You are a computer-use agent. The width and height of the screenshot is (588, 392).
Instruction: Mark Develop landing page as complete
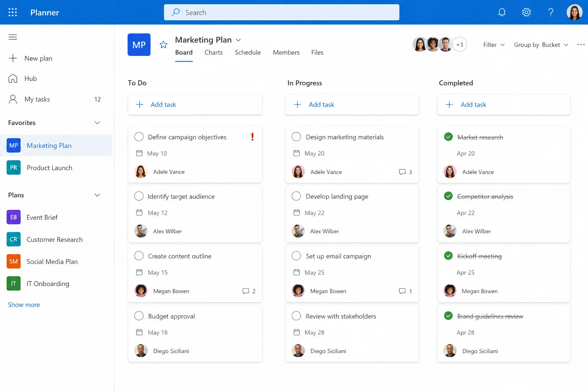tap(296, 196)
